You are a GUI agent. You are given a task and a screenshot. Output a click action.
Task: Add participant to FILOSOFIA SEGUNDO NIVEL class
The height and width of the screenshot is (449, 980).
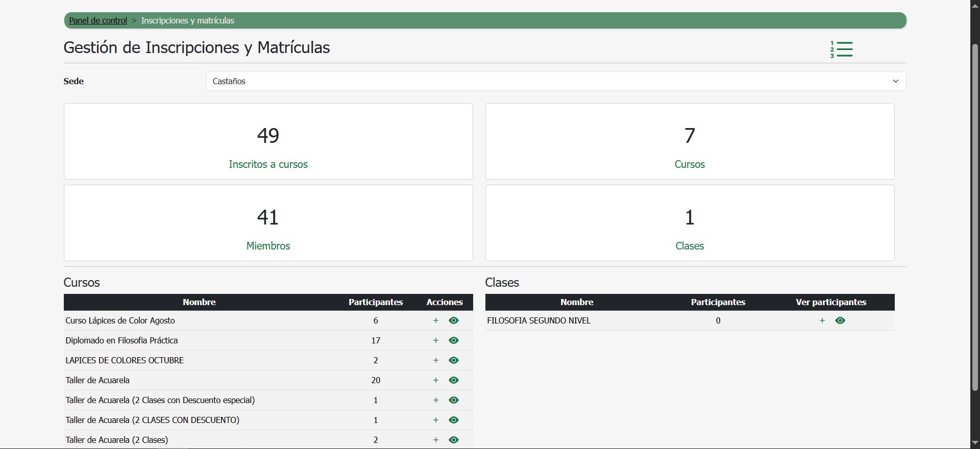[822, 320]
